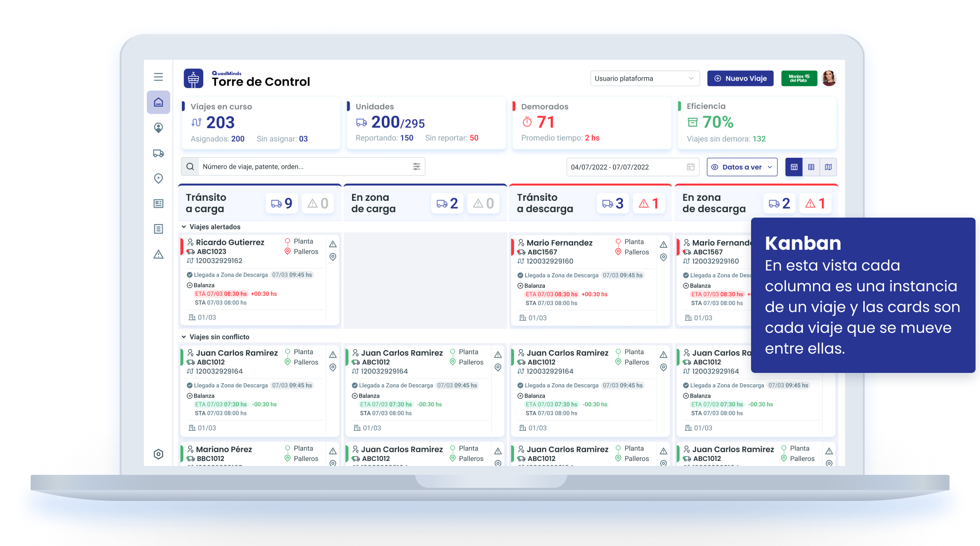Image resolution: width=980 pixels, height=546 pixels.
Task: Click truck count 3 in Tránsito a descarga
Action: (613, 203)
